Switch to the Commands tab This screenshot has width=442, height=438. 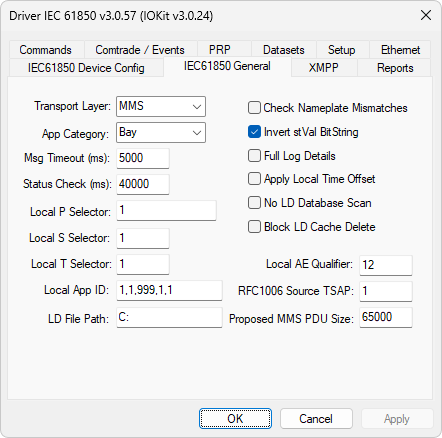[x=46, y=50]
